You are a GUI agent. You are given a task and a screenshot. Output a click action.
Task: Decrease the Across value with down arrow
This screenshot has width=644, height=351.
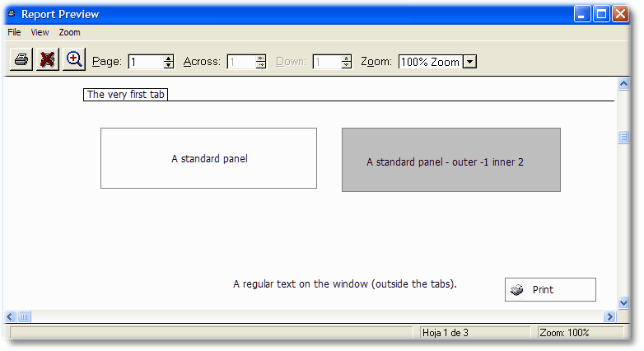coord(261,65)
